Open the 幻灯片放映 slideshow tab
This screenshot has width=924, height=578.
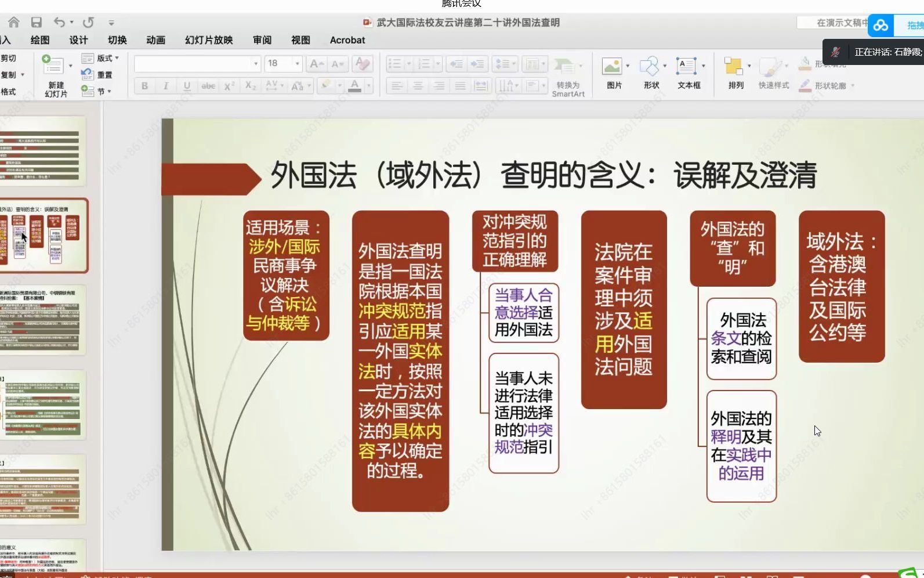(209, 40)
